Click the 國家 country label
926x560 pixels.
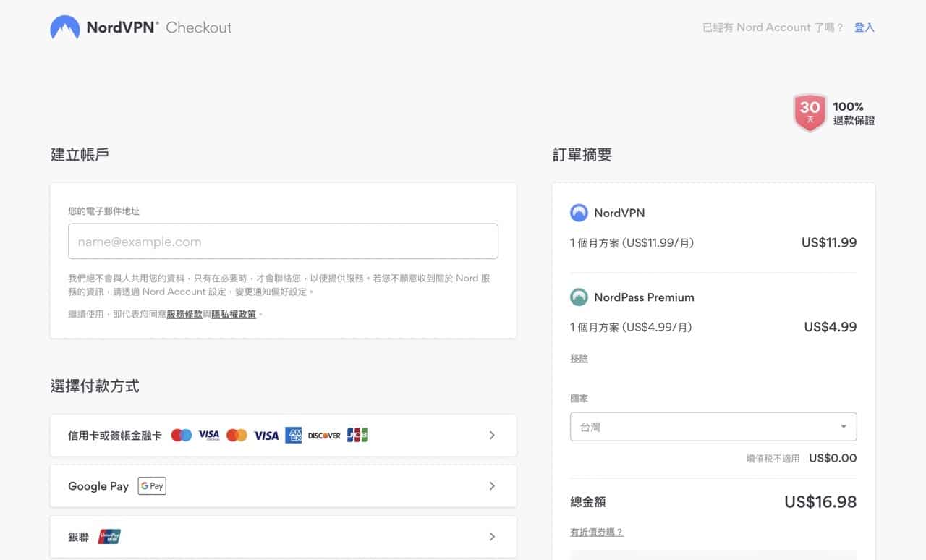(x=579, y=399)
